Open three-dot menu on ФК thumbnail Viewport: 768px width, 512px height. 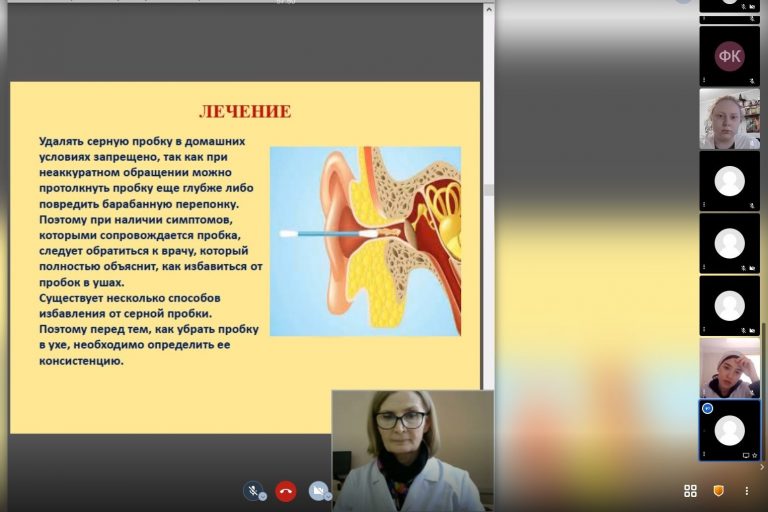coord(704,80)
